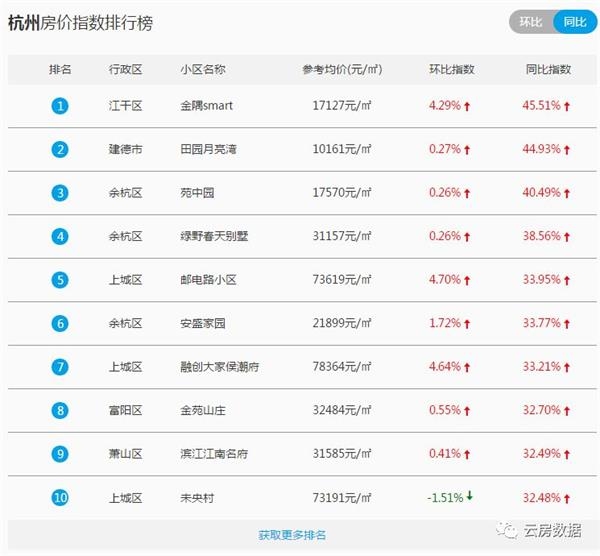Image resolution: width=600 pixels, height=556 pixels.
Task: Click down arrow beside -1.51%
Action: coord(470,496)
